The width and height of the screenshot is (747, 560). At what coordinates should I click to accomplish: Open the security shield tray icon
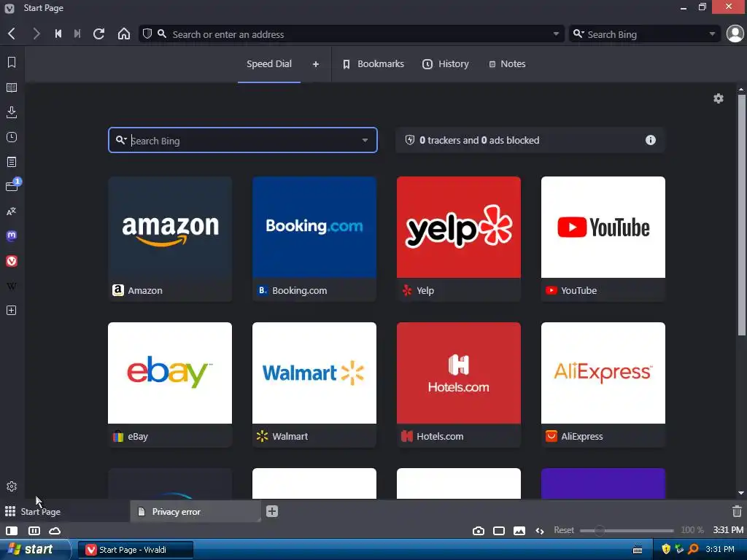coord(666,549)
